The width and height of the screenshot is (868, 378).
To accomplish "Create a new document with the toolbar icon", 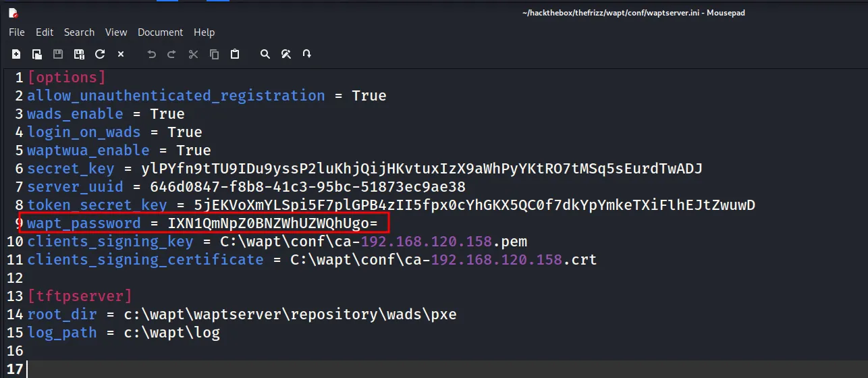I will (16, 54).
